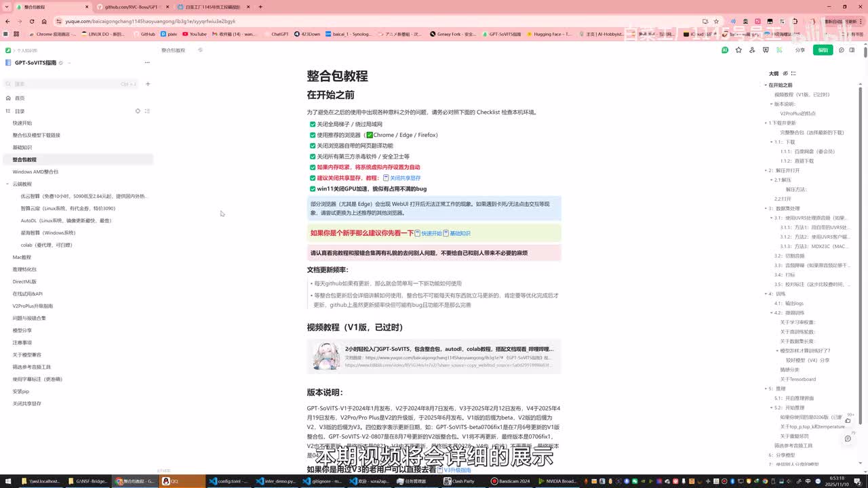Open 关闭共享显存 in the sidebar tree

pos(27,403)
